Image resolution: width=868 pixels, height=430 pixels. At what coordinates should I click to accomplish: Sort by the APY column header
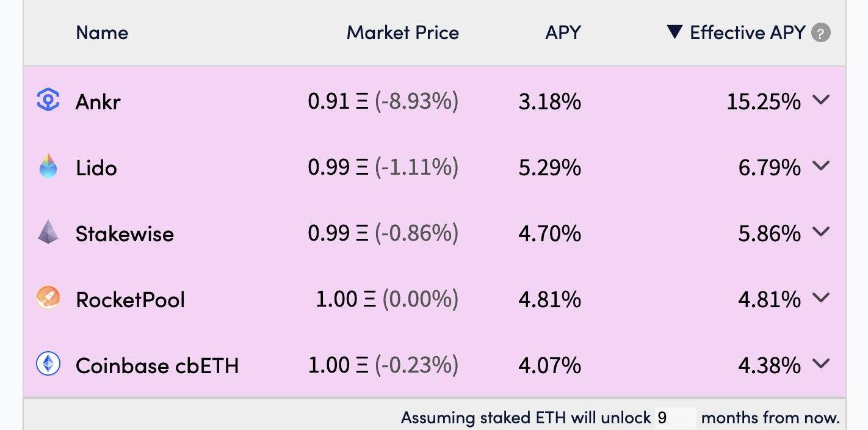click(x=563, y=32)
